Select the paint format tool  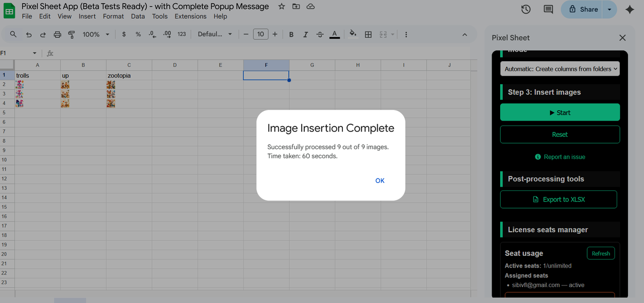coord(71,34)
